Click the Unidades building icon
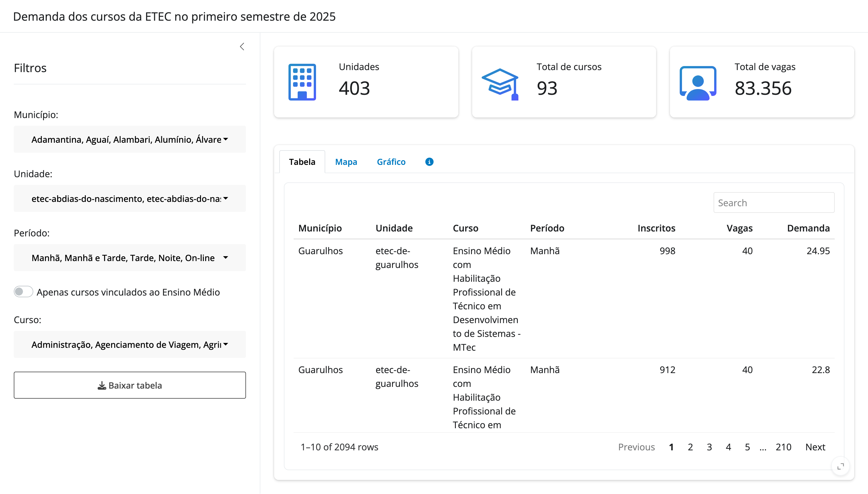 [302, 82]
